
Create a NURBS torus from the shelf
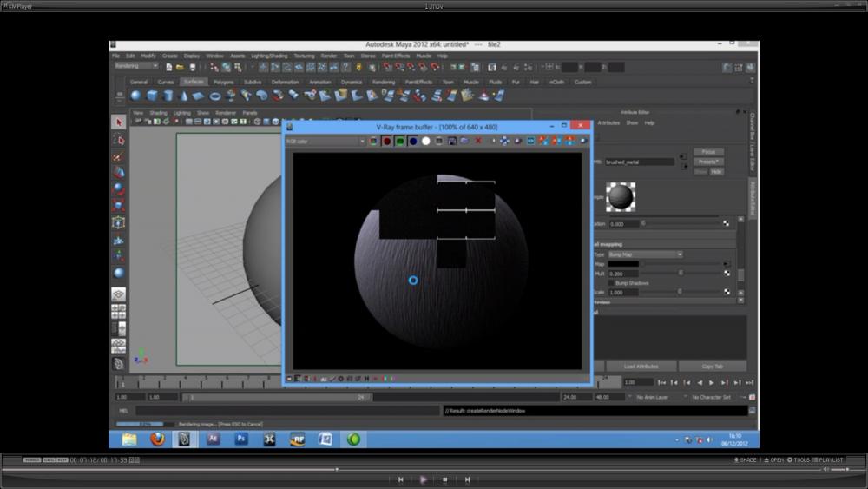click(x=214, y=96)
